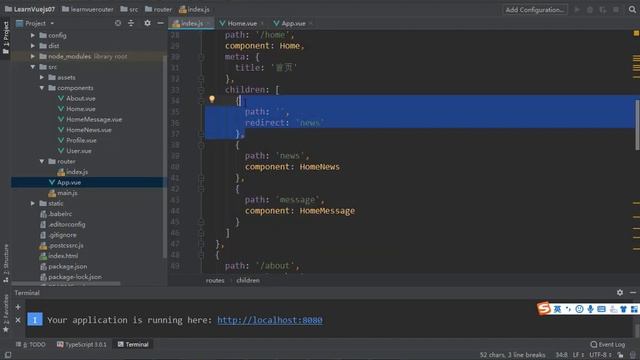Click Add Configuration button

tap(535, 9)
